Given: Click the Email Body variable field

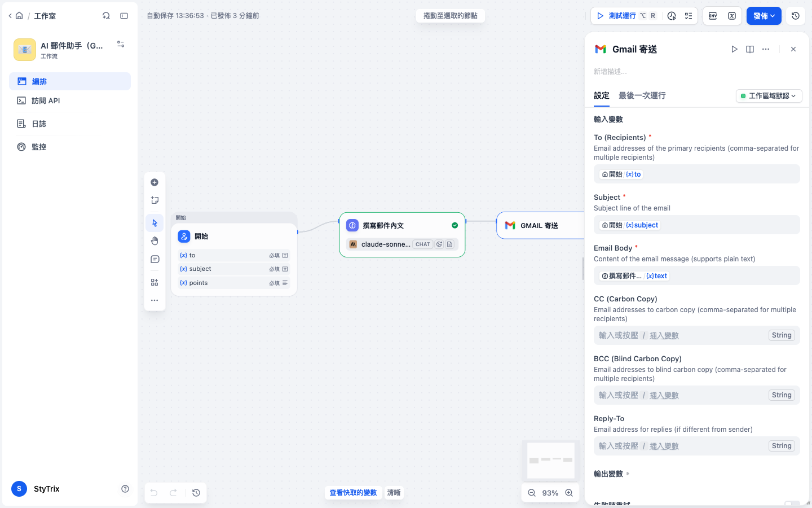Looking at the screenshot, I should [697, 275].
